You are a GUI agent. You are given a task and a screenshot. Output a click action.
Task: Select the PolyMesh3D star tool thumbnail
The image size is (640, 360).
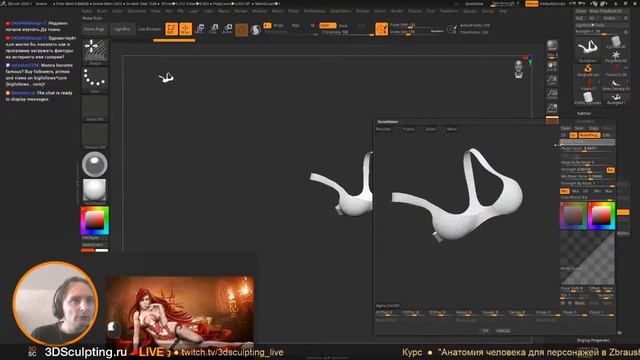616,56
